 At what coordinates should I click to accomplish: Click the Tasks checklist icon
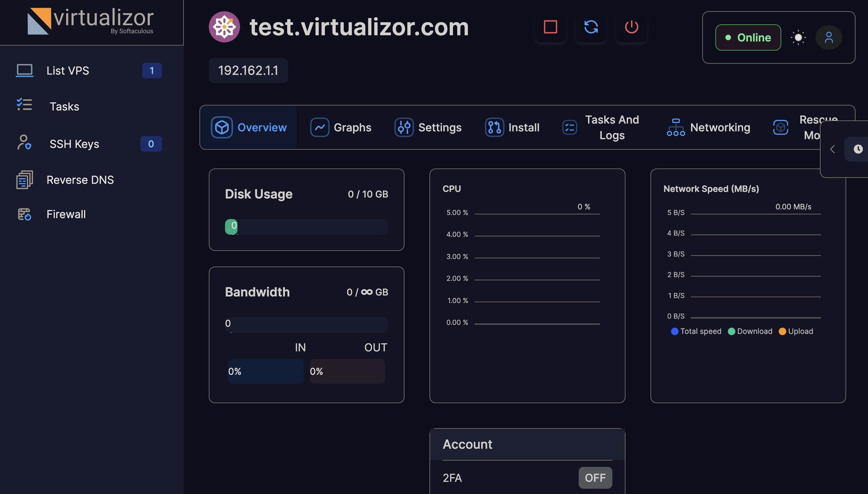(24, 104)
